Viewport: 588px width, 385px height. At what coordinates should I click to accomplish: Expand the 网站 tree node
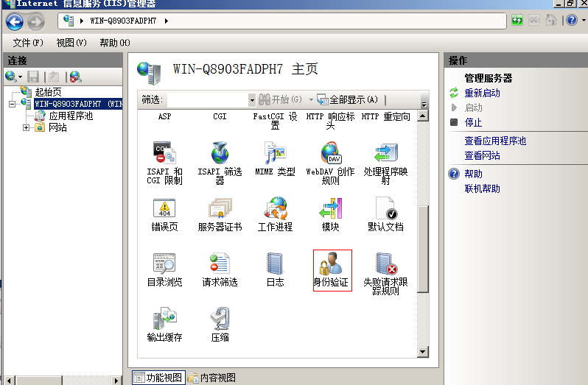pyautogui.click(x=26, y=127)
